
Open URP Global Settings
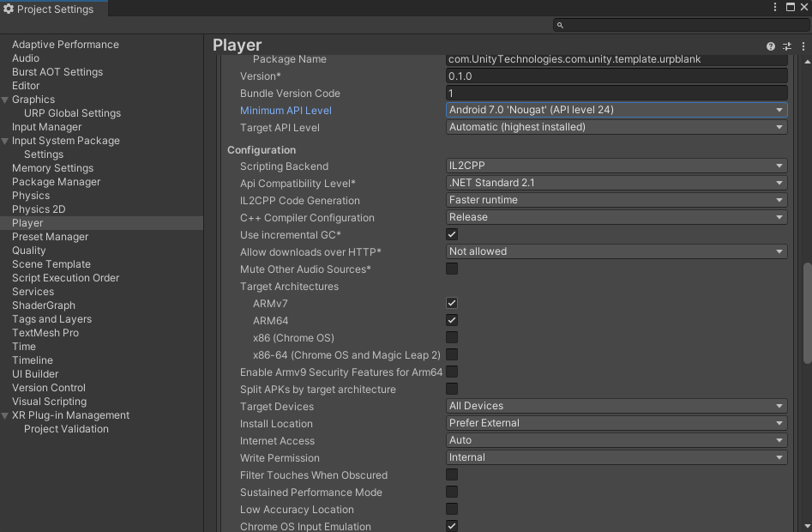coord(72,113)
